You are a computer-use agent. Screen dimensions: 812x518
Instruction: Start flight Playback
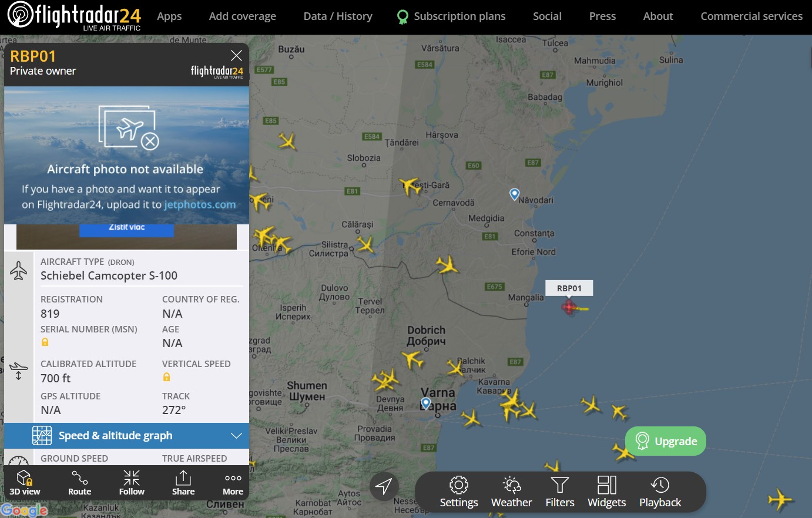(x=660, y=492)
